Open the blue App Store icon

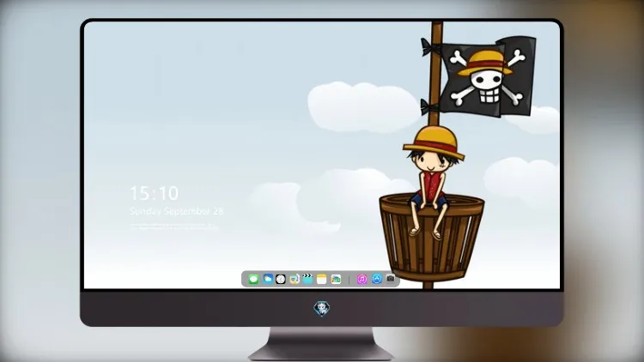(377, 279)
